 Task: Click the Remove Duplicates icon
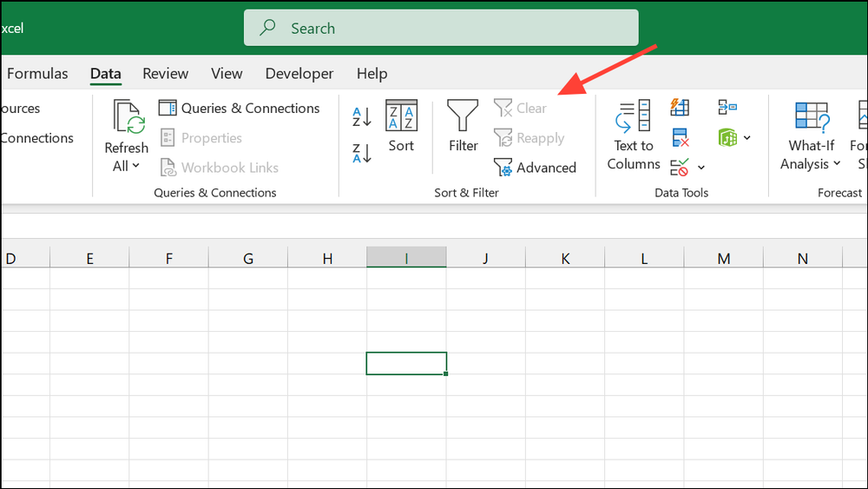tap(680, 137)
